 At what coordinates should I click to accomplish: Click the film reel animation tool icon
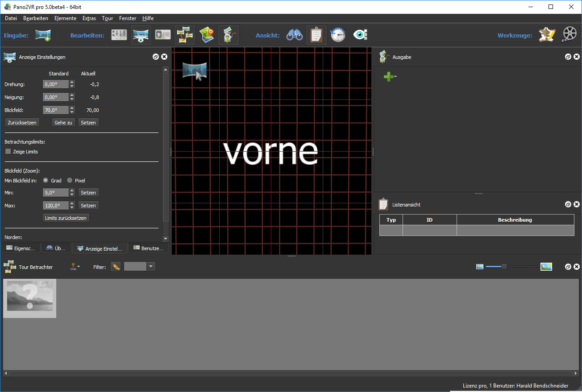coord(570,35)
